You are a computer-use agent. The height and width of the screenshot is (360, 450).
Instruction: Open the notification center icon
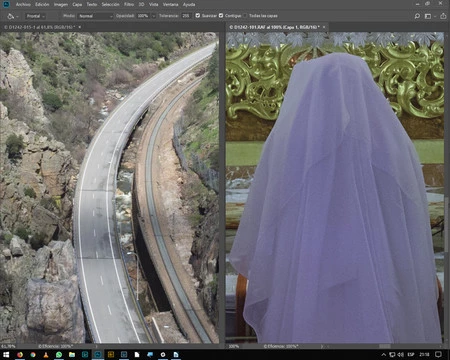pyautogui.click(x=438, y=354)
